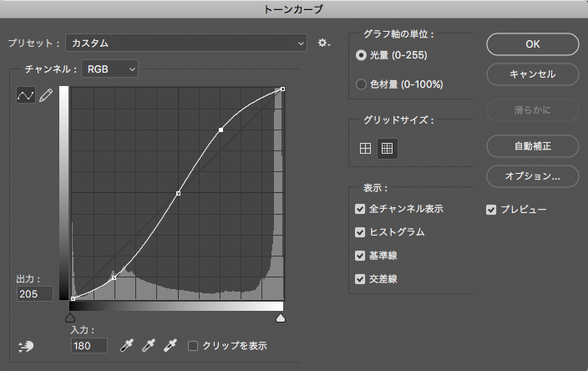Screen dimensions: 588x371
Task: Click the キャンセル button
Action: point(533,74)
